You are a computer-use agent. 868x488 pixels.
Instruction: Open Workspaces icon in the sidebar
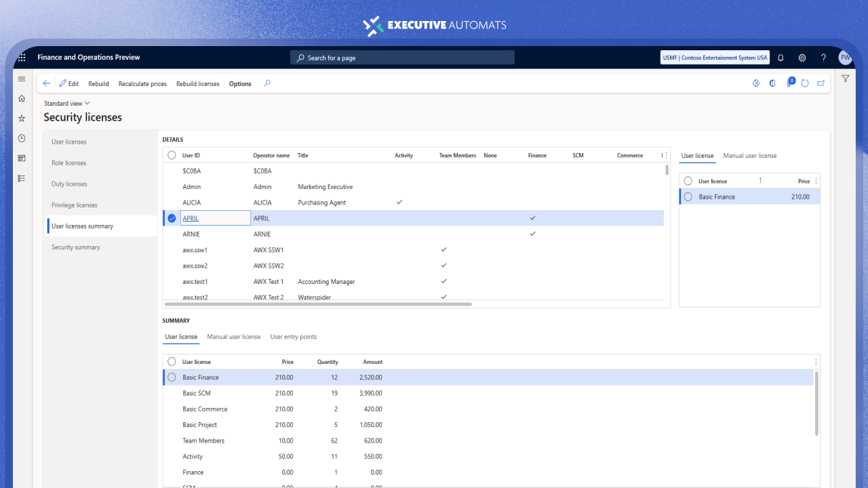pos(22,158)
